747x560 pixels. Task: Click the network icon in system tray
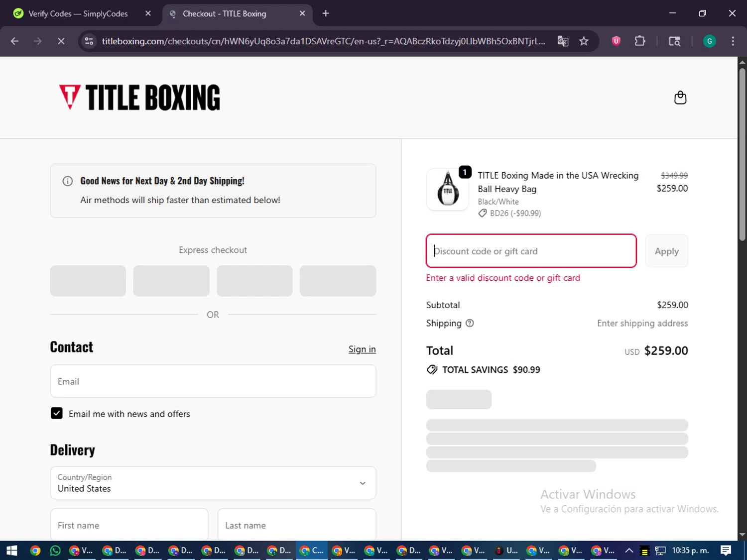[660, 551]
